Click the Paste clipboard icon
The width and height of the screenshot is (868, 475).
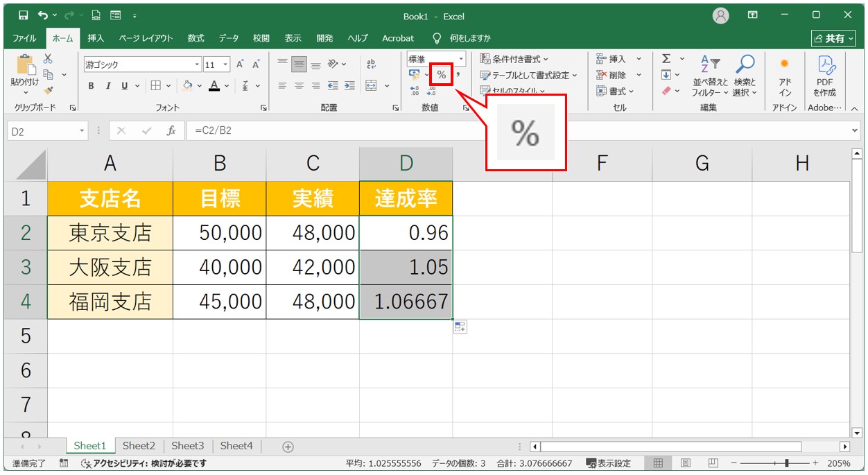pos(25,64)
